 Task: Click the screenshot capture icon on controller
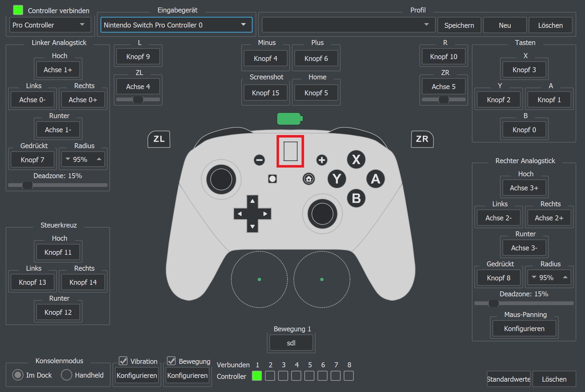[272, 179]
